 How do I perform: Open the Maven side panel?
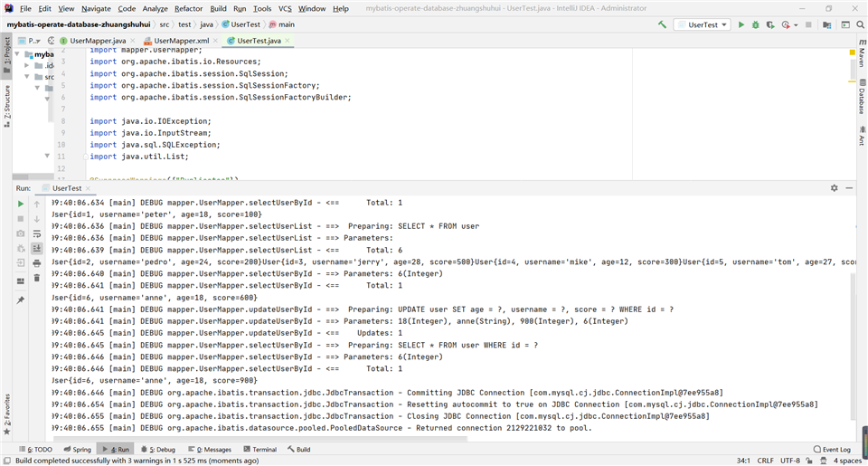pyautogui.click(x=863, y=53)
